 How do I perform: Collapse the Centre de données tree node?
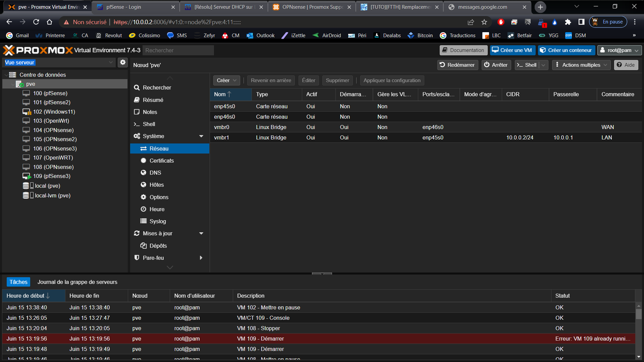click(6, 75)
